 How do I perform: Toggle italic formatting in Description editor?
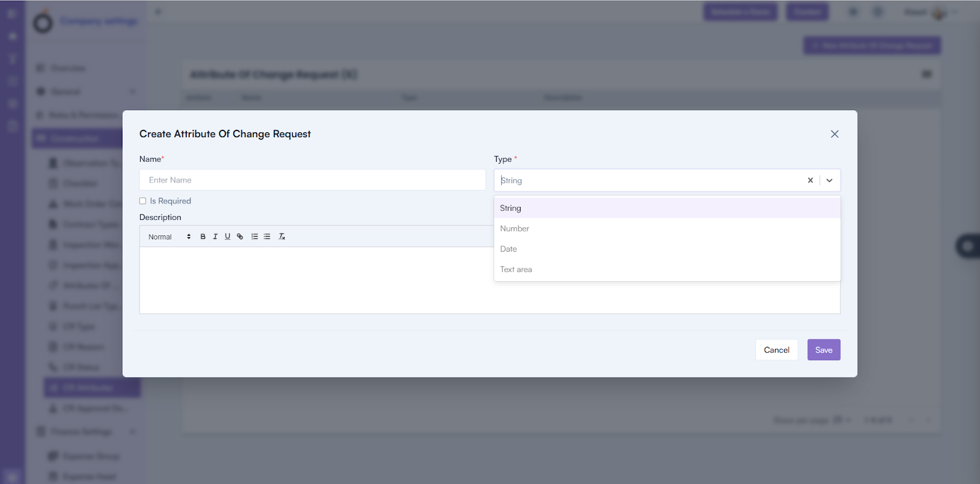tap(215, 236)
